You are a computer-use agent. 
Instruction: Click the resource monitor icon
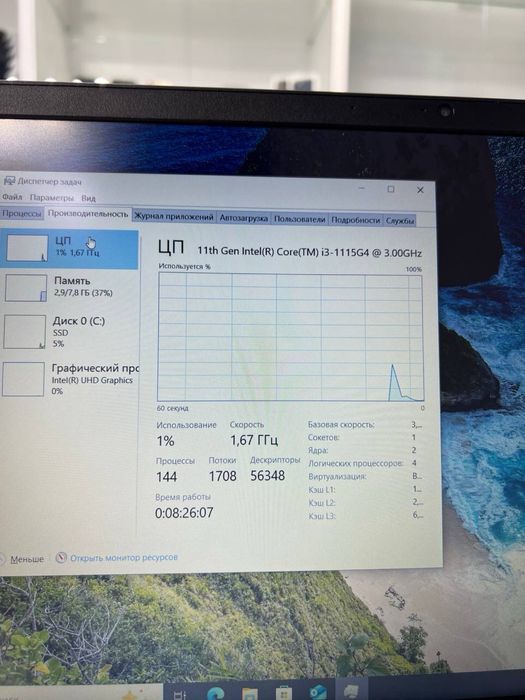click(61, 558)
